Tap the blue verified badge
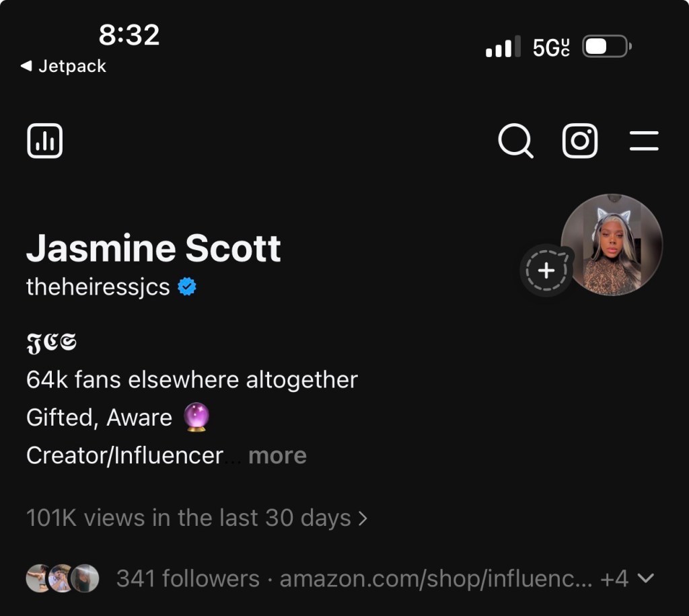The width and height of the screenshot is (689, 616). 187,287
